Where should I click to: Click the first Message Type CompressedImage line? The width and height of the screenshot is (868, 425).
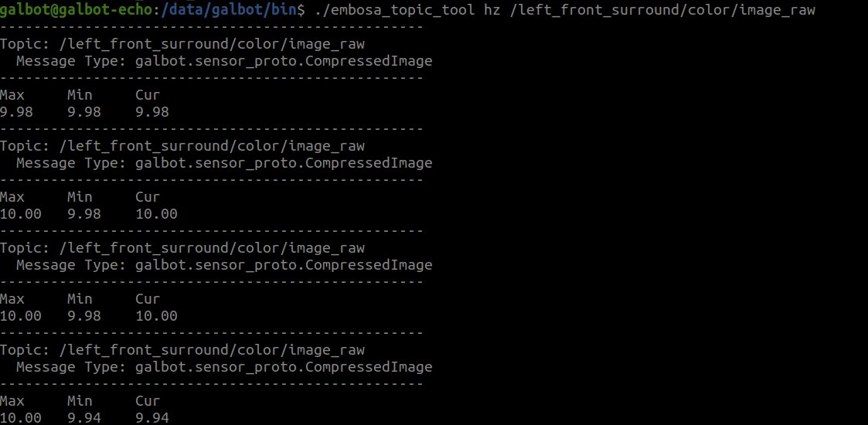coord(224,61)
